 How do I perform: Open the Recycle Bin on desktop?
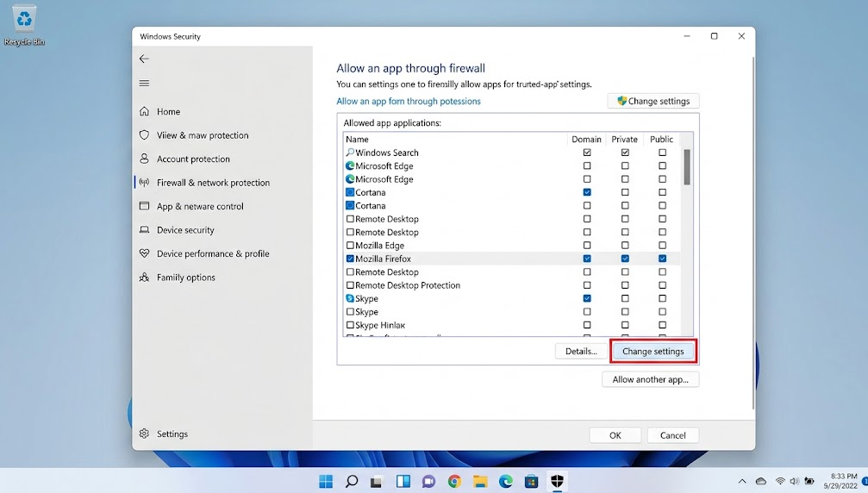point(24,25)
